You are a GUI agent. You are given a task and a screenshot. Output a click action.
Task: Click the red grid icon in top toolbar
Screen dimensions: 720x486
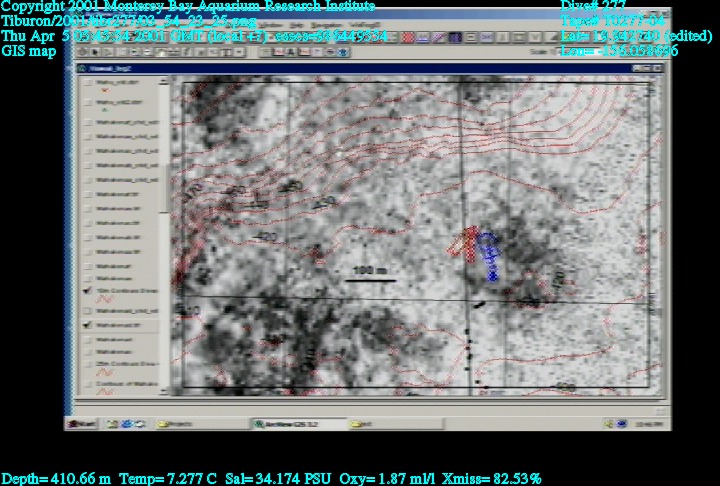(407, 37)
